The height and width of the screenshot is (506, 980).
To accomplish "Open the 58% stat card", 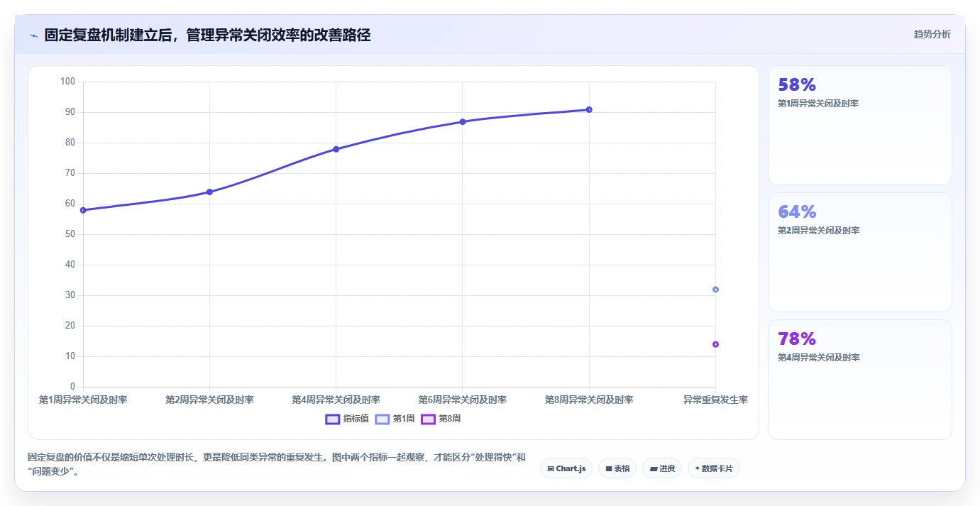I will [x=859, y=125].
